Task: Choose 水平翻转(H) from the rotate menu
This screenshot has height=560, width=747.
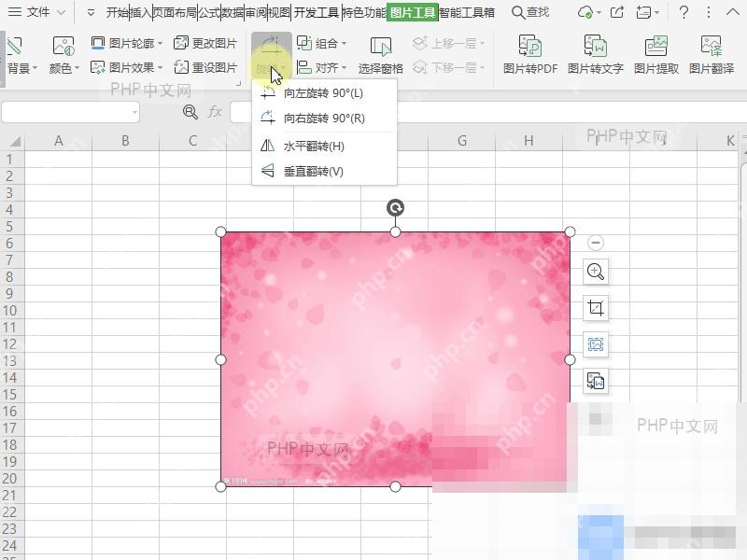Action: pyautogui.click(x=324, y=146)
